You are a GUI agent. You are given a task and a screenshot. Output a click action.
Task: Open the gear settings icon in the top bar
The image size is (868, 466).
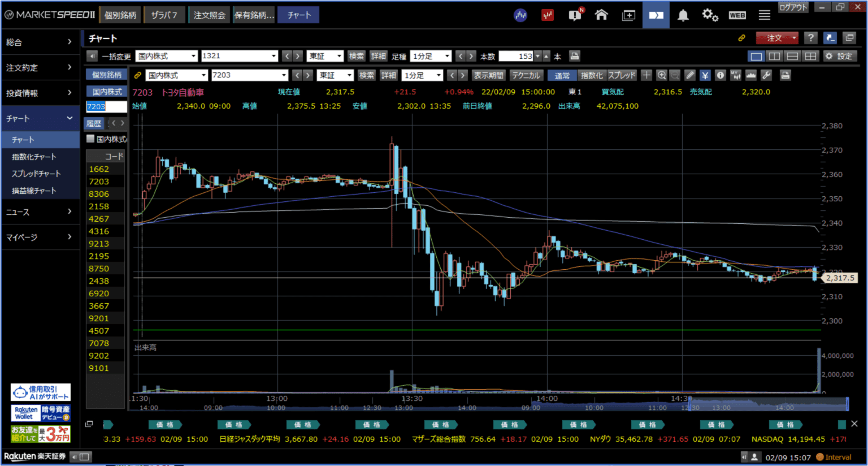click(710, 15)
